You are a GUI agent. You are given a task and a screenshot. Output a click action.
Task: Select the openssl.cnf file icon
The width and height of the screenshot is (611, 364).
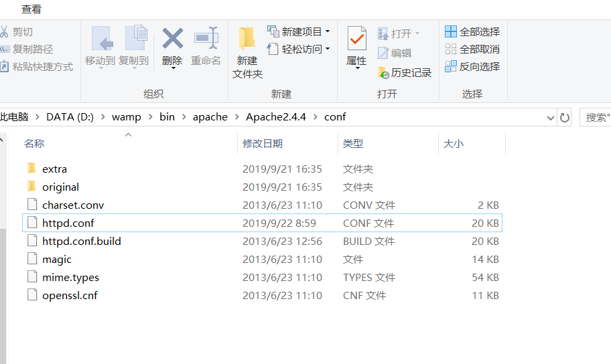click(x=32, y=294)
